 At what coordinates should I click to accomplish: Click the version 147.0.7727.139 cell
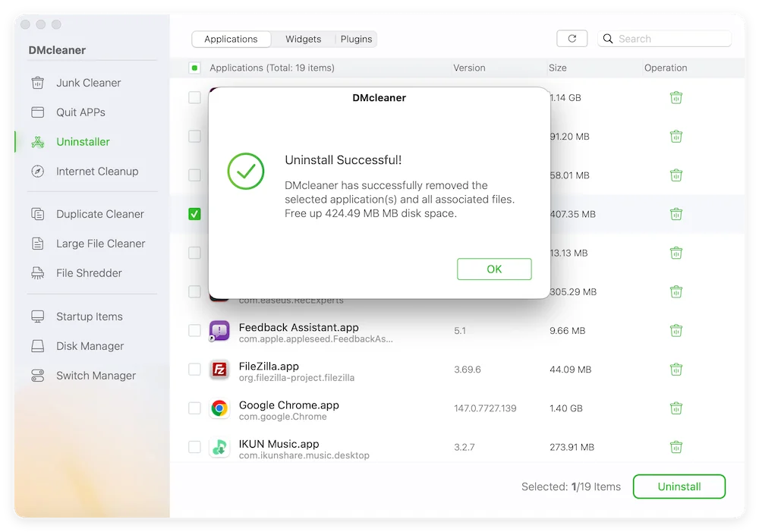click(x=485, y=408)
